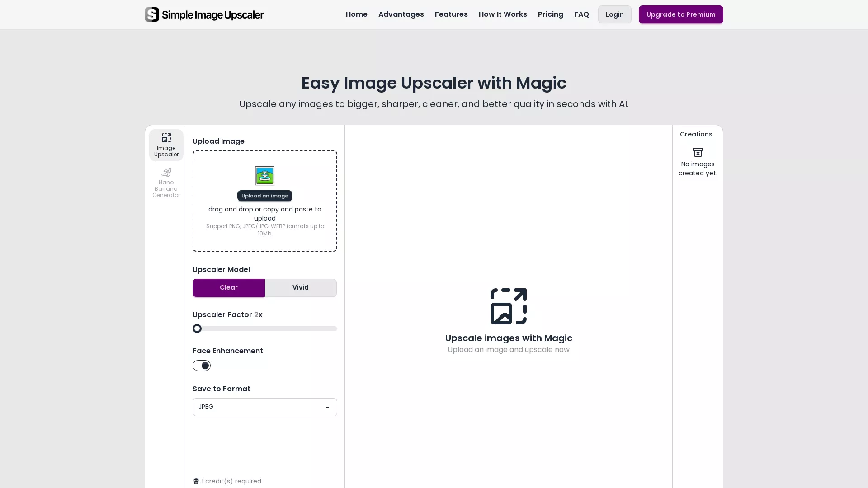Image resolution: width=868 pixels, height=488 pixels.
Task: Click the upscale magic icon in the preview area
Action: [508, 306]
